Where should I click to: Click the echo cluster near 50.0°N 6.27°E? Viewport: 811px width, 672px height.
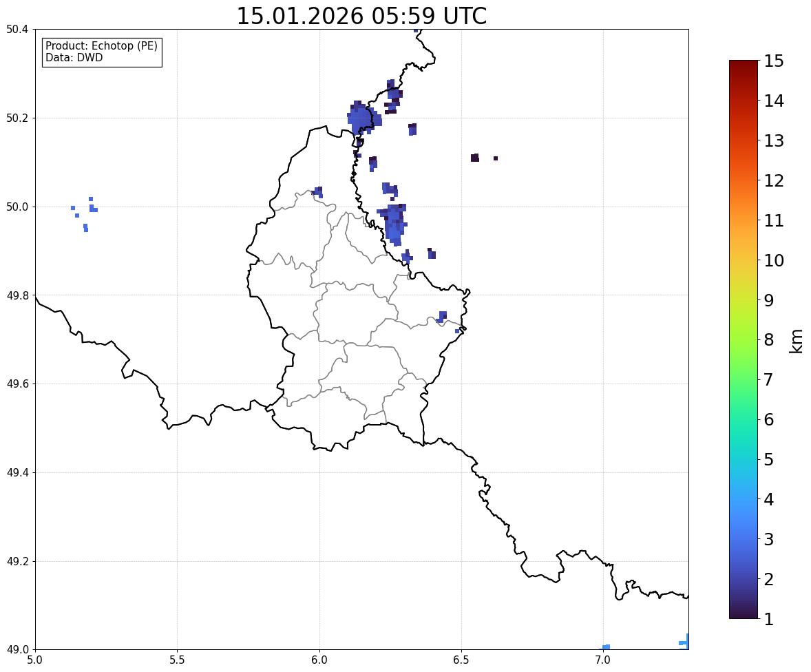click(394, 224)
